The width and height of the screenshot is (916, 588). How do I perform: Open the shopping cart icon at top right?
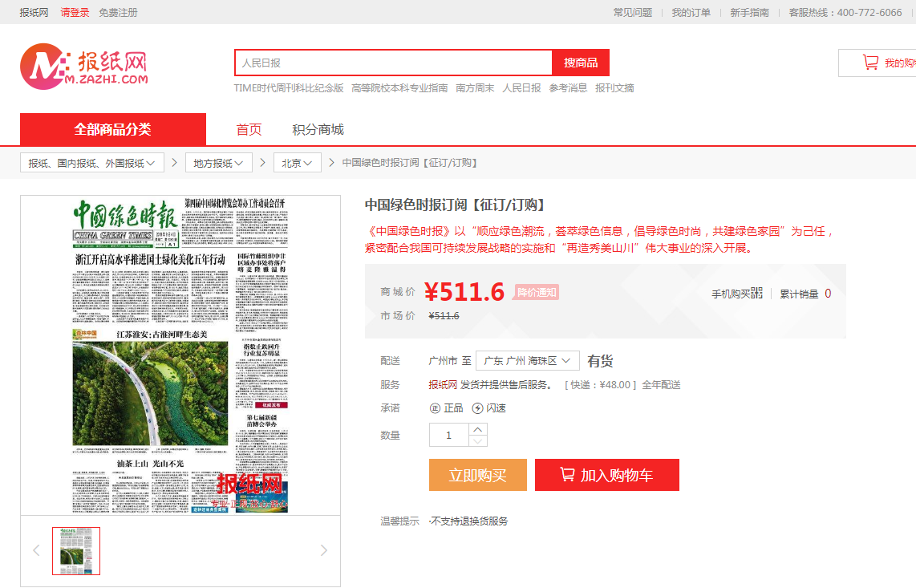coord(870,63)
